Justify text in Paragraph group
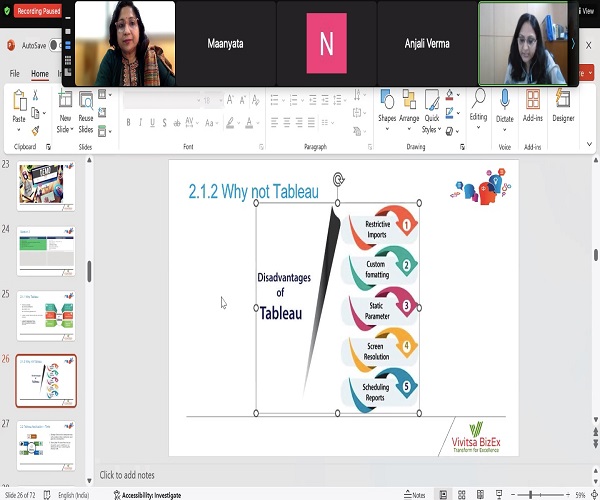The width and height of the screenshot is (600, 500). pyautogui.click(x=311, y=122)
